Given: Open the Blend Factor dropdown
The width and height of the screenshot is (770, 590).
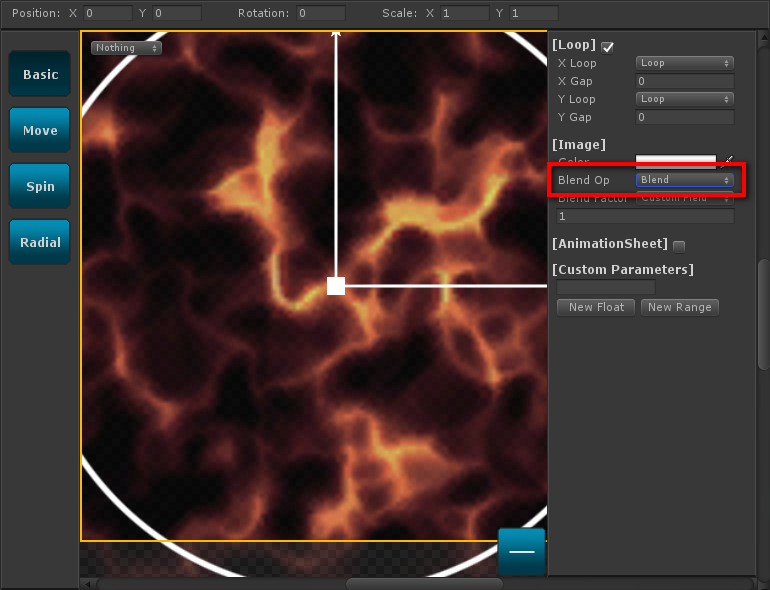Looking at the screenshot, I should point(685,198).
